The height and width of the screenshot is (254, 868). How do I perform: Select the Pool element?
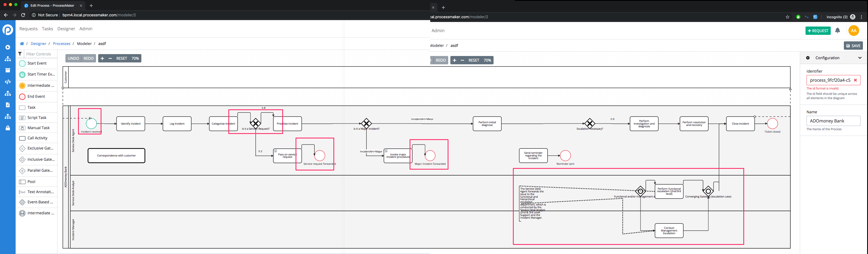coord(31,181)
